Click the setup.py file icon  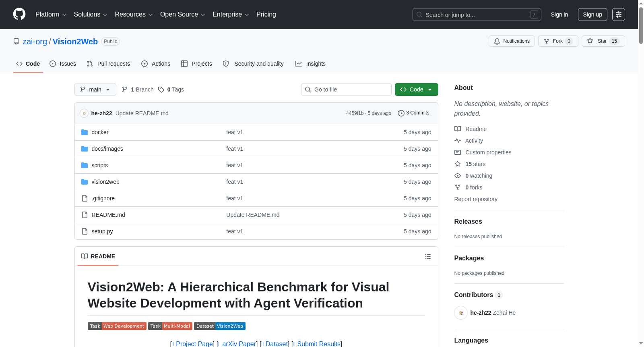[x=85, y=231]
